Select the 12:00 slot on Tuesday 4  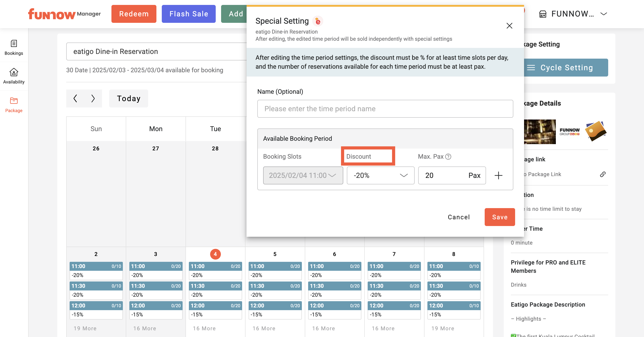pyautogui.click(x=215, y=310)
